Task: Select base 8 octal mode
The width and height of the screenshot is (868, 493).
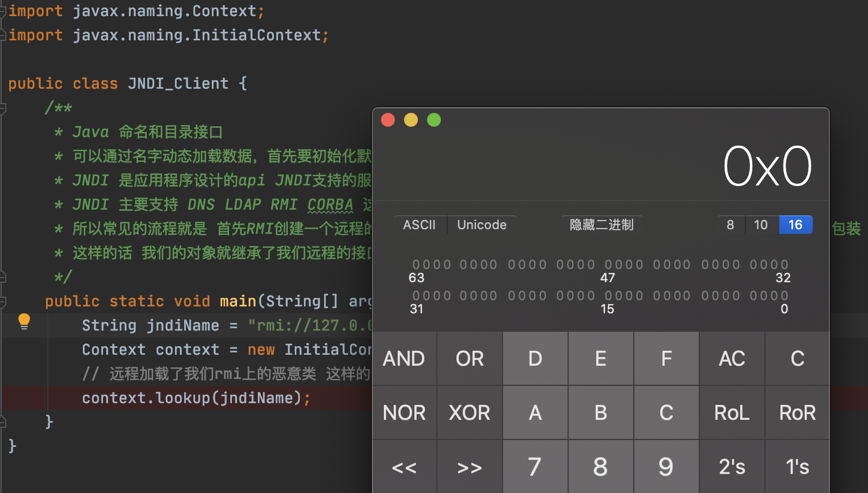Action: tap(730, 225)
